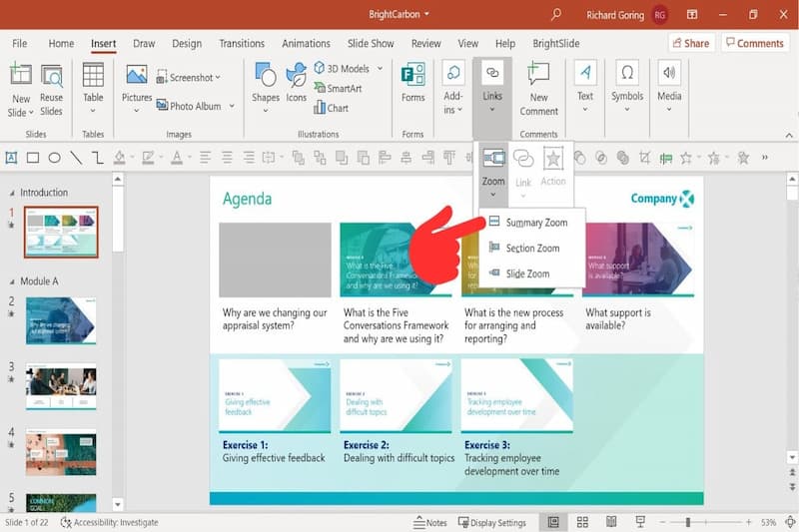Click the Forms icon
Viewport: 799px width, 532px height.
click(412, 76)
